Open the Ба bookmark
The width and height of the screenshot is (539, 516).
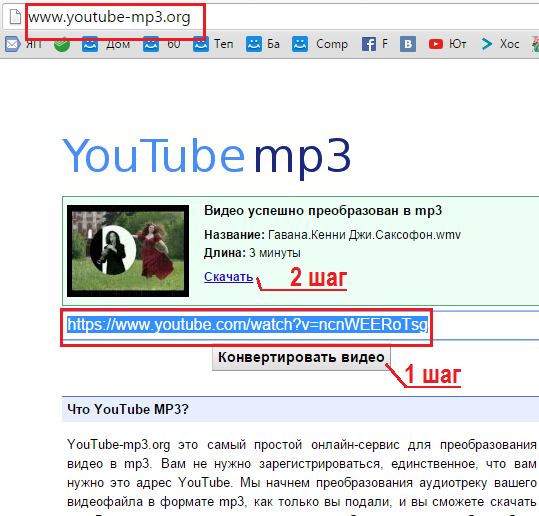[263, 44]
